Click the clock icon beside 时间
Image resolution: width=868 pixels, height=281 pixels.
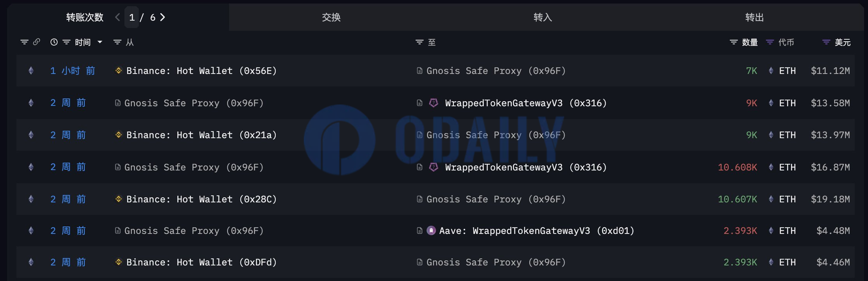pyautogui.click(x=54, y=42)
